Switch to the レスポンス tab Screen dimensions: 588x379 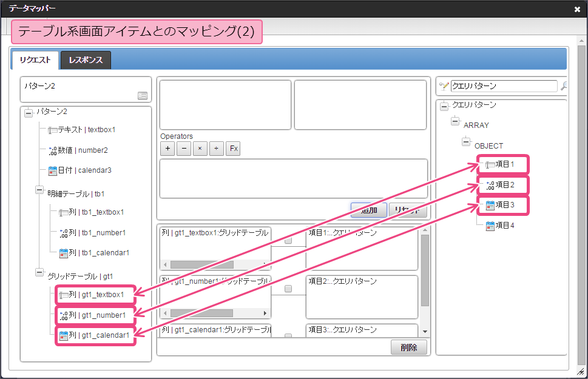click(x=86, y=61)
